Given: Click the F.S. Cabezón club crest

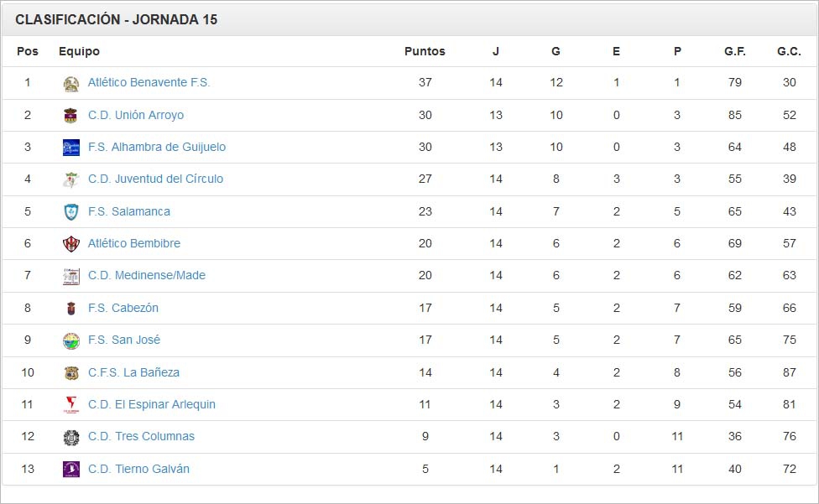Looking at the screenshot, I should click(71, 308).
